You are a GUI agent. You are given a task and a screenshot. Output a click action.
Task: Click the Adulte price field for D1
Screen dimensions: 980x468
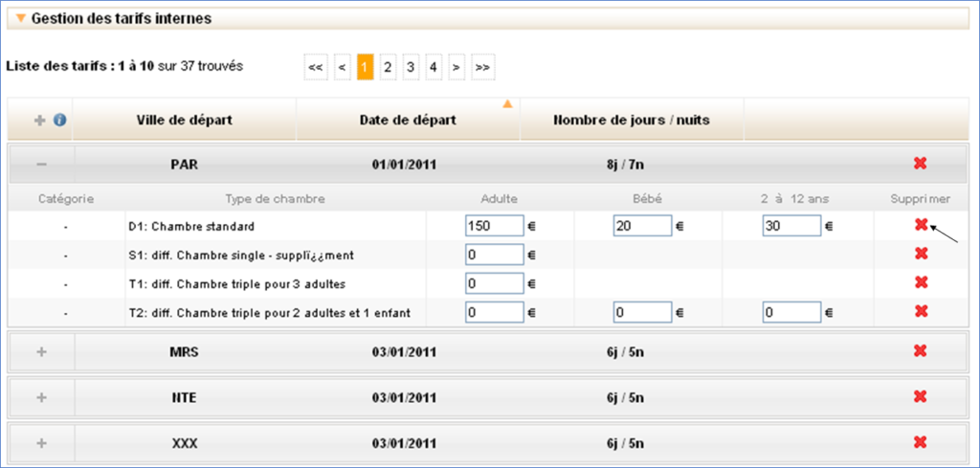click(x=494, y=226)
